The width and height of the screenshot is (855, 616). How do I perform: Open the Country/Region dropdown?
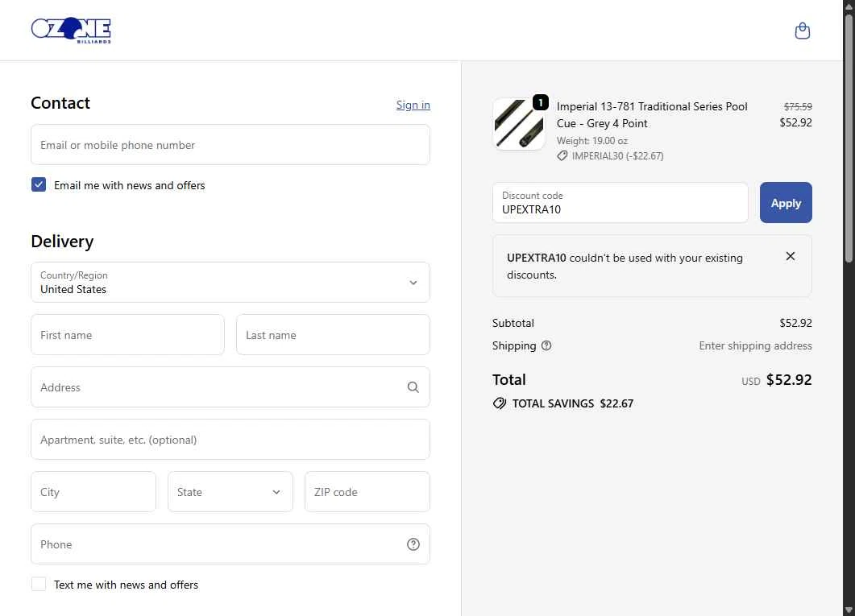[230, 282]
